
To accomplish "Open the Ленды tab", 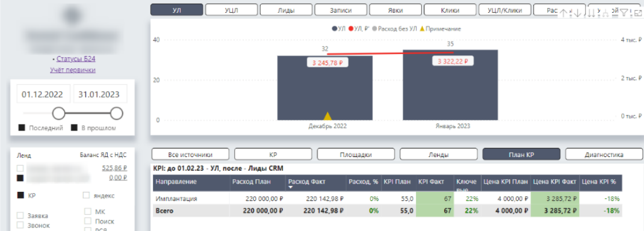I will pos(439,154).
